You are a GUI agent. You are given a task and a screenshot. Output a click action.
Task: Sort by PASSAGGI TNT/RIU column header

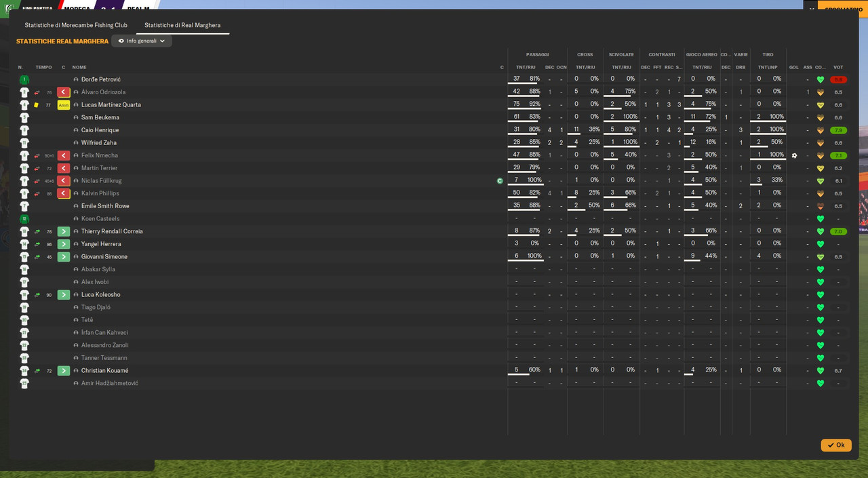(526, 67)
